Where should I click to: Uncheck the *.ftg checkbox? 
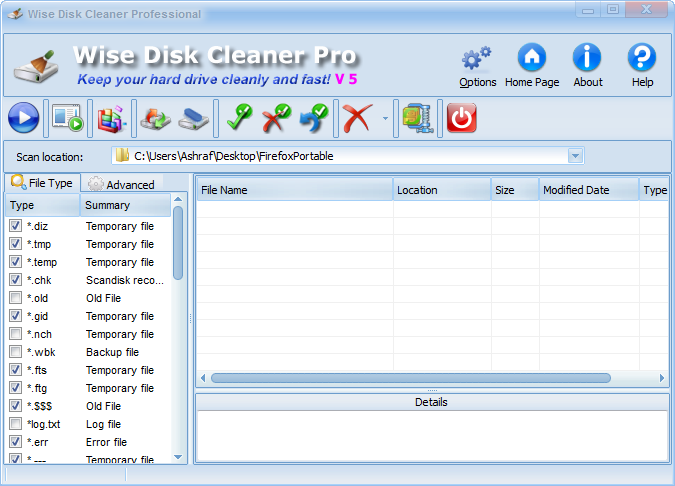[15, 387]
